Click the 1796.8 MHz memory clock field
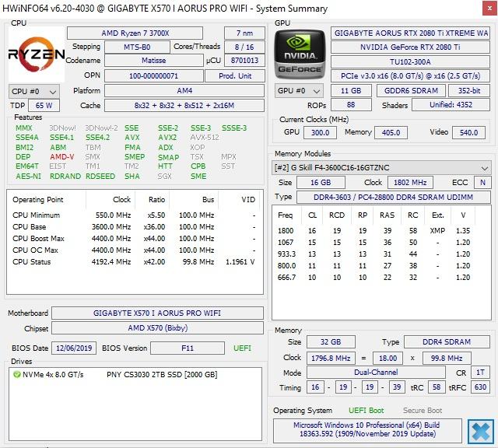 coord(331,358)
